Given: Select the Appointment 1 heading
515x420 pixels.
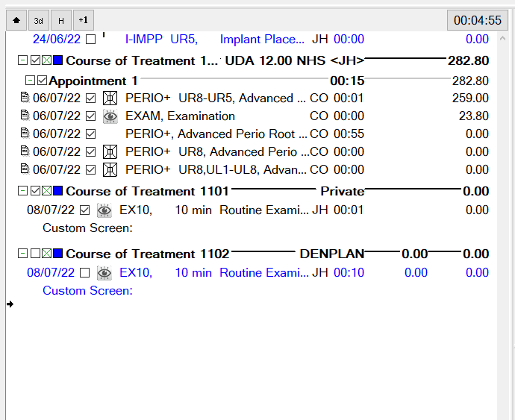Looking at the screenshot, I should pyautogui.click(x=93, y=81).
